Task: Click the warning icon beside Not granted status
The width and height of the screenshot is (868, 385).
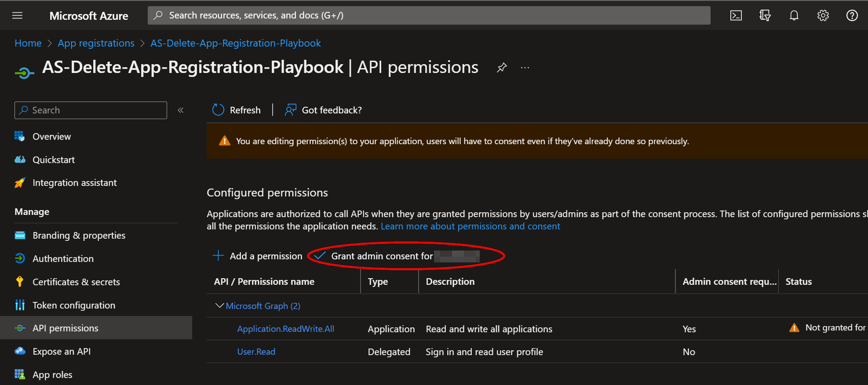Action: pyautogui.click(x=794, y=327)
